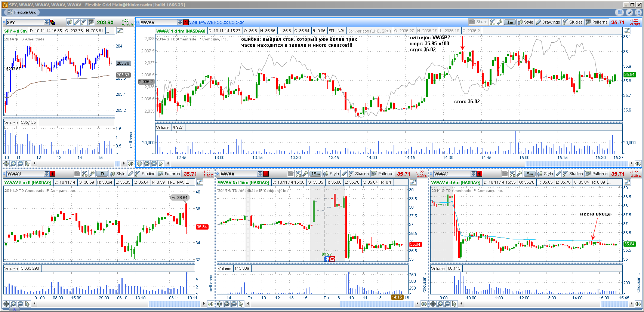Open Patterns menu on WWAV 1m chart
Screen dimensions: 644x312
597,22
